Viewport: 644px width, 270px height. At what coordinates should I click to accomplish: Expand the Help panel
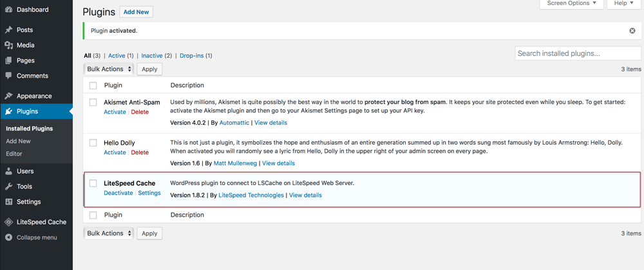(x=623, y=3)
